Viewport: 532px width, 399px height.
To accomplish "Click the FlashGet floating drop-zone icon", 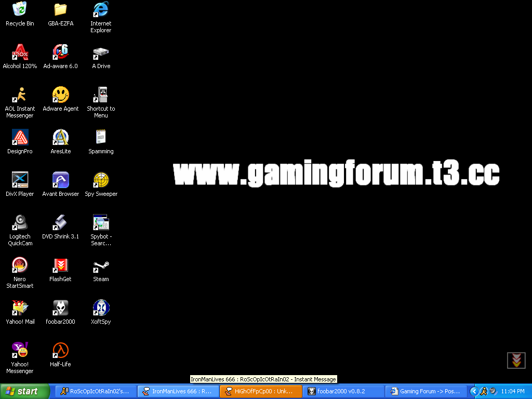I will (x=516, y=360).
